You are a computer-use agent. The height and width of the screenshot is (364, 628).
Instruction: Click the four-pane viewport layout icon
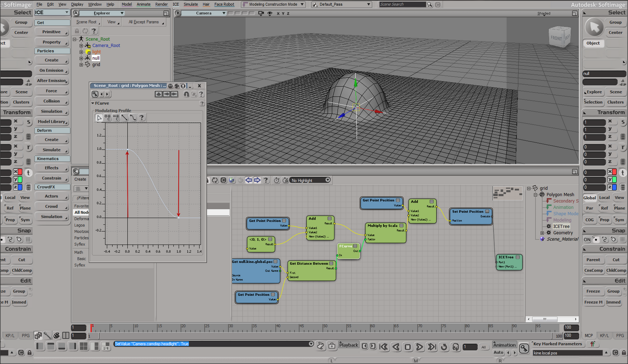(x=84, y=346)
